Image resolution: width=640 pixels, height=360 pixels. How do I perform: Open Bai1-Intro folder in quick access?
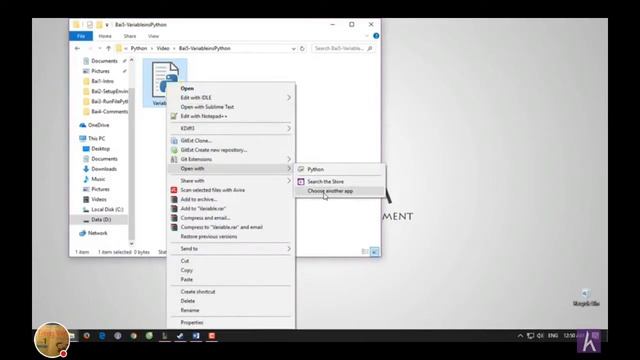coord(102,81)
